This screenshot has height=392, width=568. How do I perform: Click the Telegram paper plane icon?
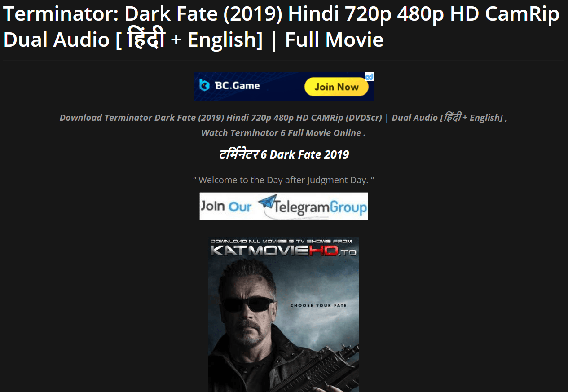pyautogui.click(x=266, y=202)
